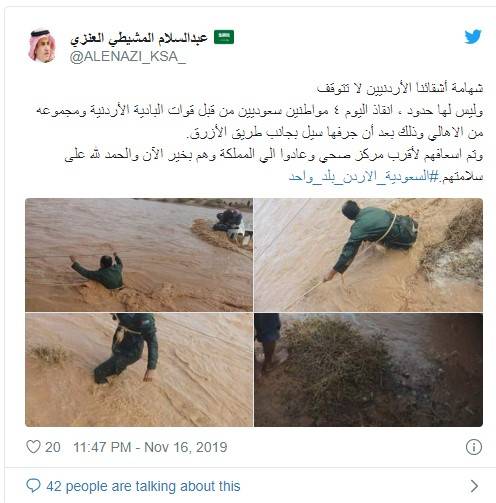Click the 11:47 PM - Nov 16, 2019 timestamp
This screenshot has width=496, height=503.
[150, 447]
